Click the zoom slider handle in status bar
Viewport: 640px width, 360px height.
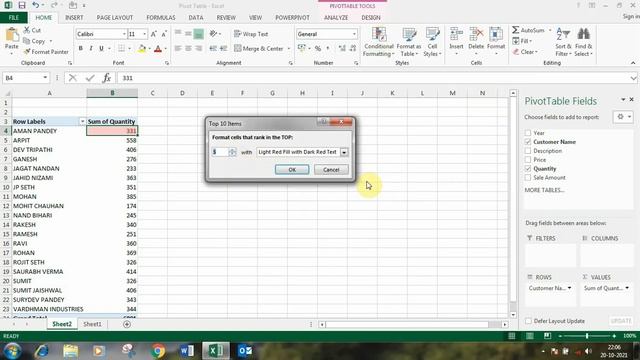tap(587, 336)
